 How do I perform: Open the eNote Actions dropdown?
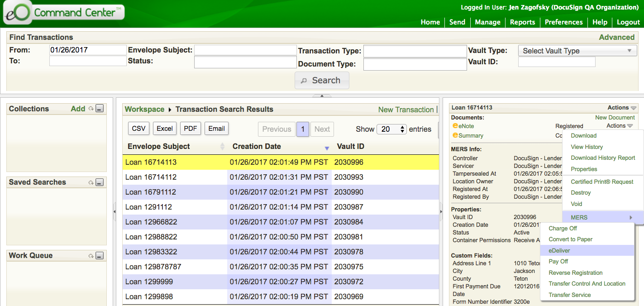(619, 126)
